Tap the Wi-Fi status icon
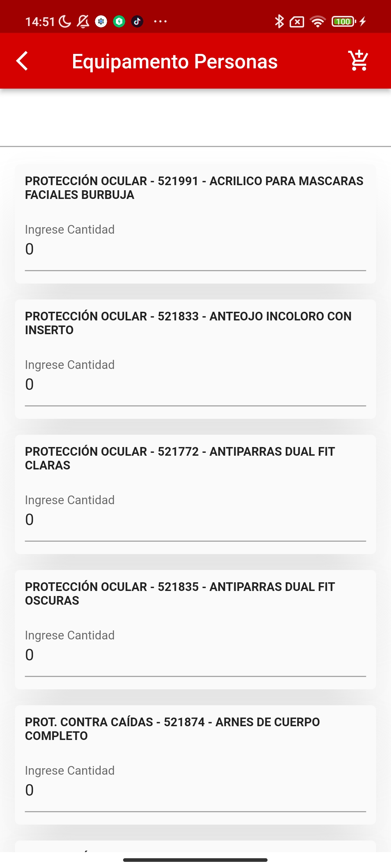This screenshot has height=868, width=391. pos(318,22)
